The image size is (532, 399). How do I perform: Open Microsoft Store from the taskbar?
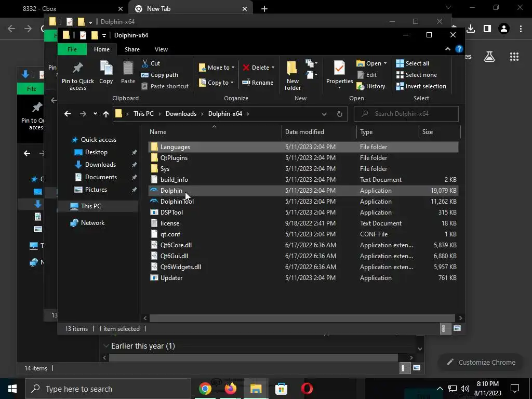pyautogui.click(x=281, y=389)
